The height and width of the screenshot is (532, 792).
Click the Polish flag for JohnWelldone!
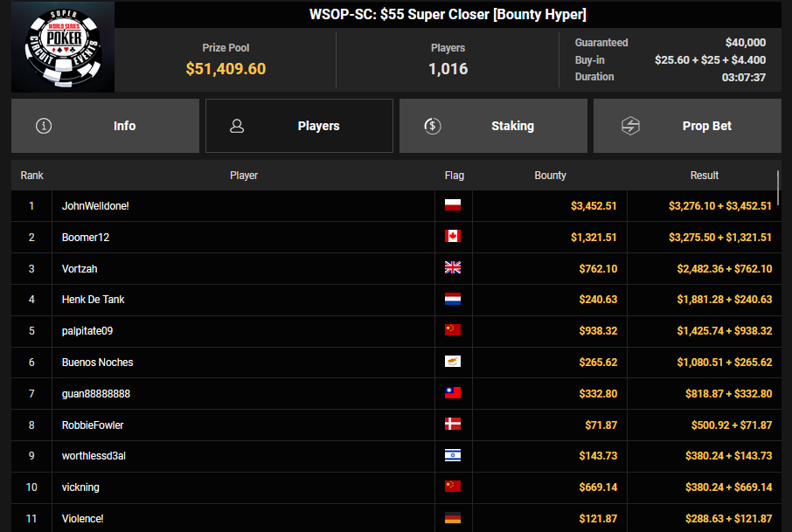[453, 205]
